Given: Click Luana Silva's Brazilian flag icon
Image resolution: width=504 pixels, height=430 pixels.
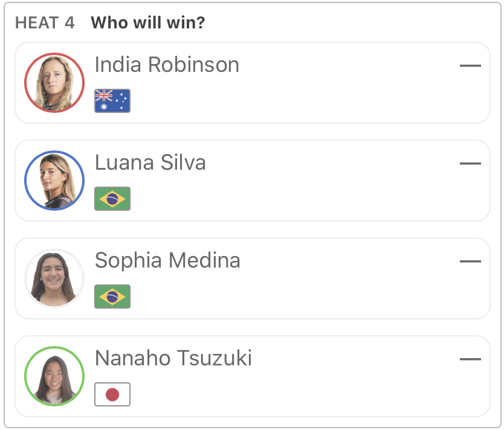Looking at the screenshot, I should tap(112, 199).
